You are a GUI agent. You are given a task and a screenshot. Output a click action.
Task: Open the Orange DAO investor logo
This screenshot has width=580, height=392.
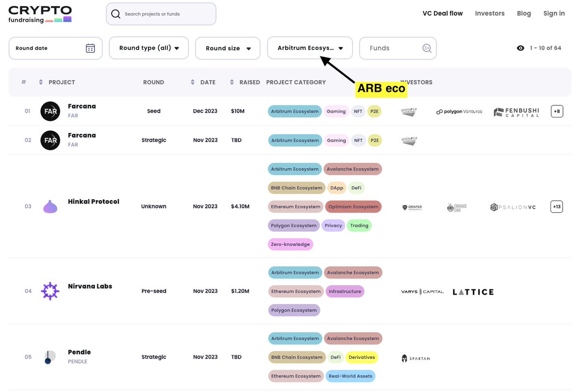pos(457,207)
